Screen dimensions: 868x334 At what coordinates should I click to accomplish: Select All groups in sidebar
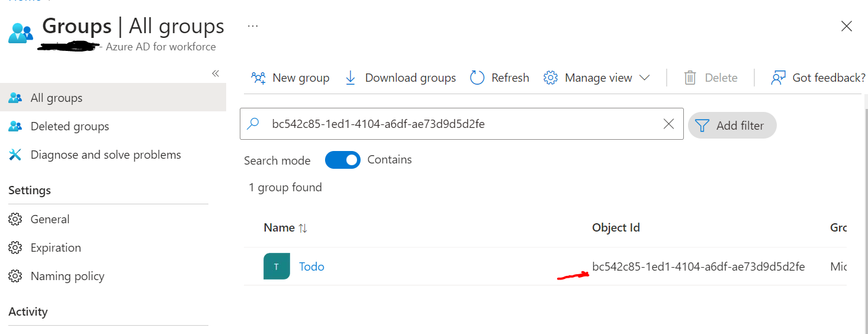click(x=113, y=98)
